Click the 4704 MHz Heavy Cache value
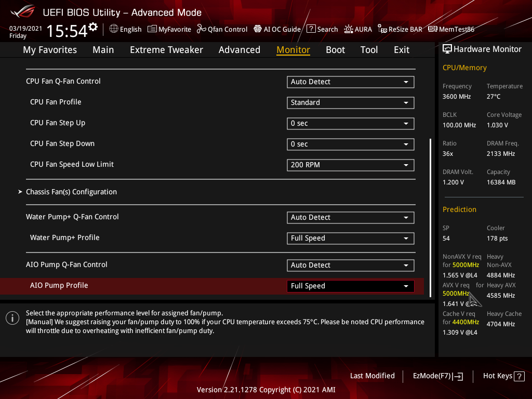This screenshot has height=399, width=532. coord(500,324)
